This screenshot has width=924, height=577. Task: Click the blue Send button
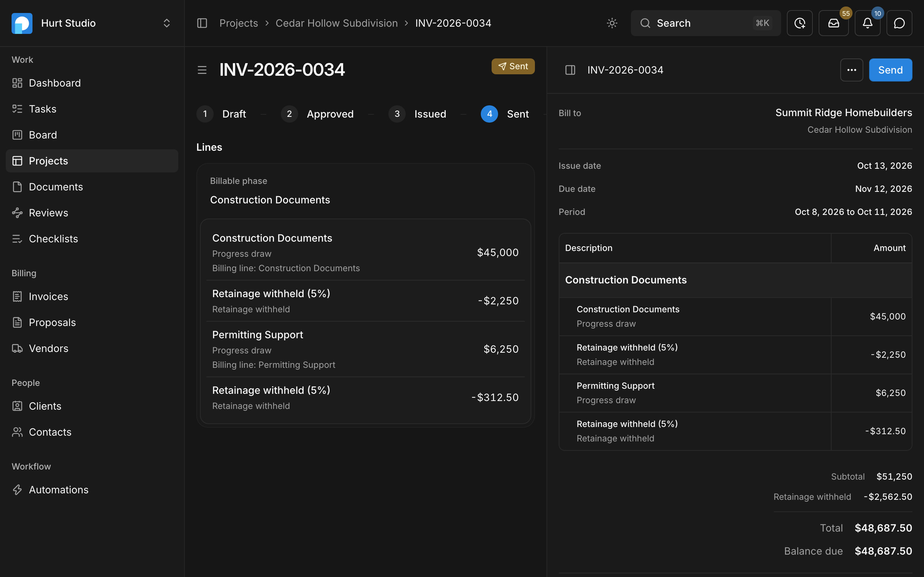pyautogui.click(x=890, y=70)
